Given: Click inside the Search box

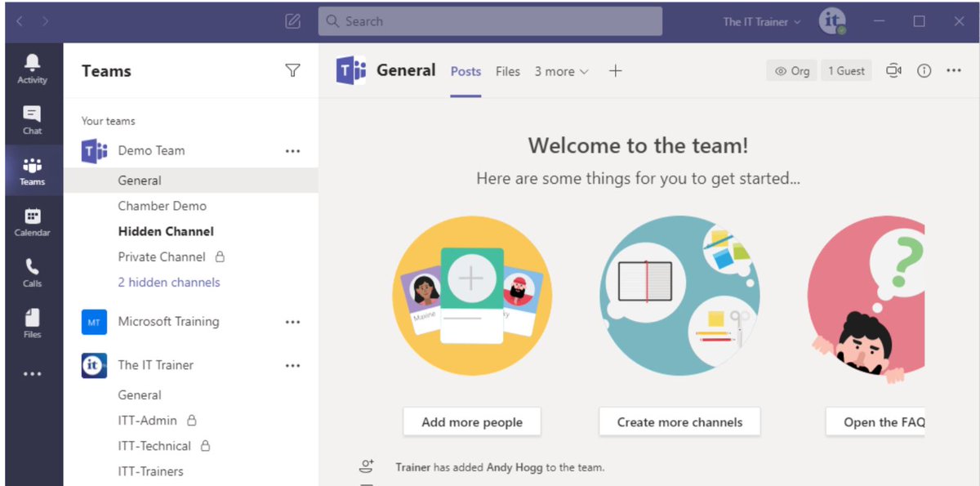Looking at the screenshot, I should coord(490,21).
